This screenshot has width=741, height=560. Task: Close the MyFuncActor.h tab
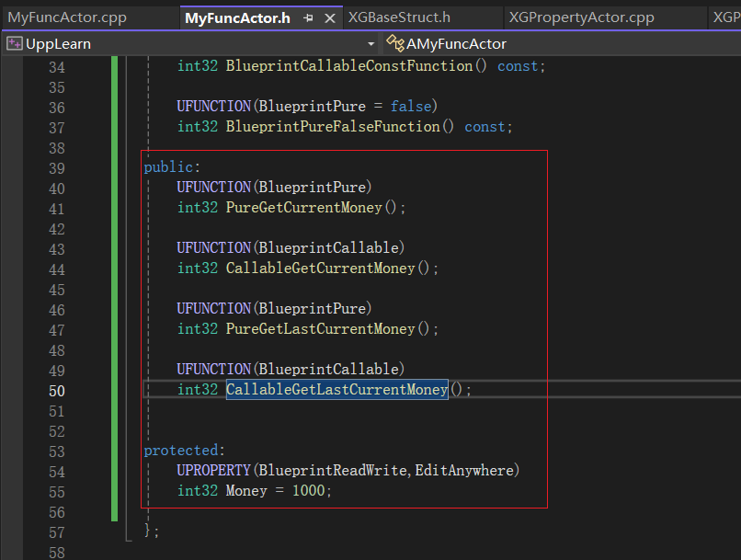(x=330, y=18)
